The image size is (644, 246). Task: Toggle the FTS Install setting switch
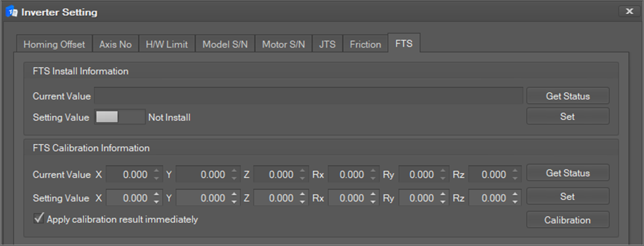point(120,117)
